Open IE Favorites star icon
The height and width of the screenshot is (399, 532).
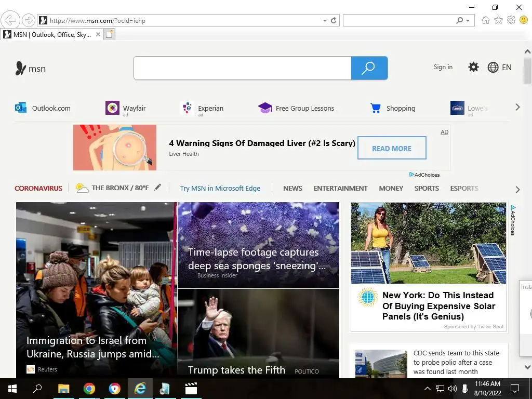pos(498,20)
